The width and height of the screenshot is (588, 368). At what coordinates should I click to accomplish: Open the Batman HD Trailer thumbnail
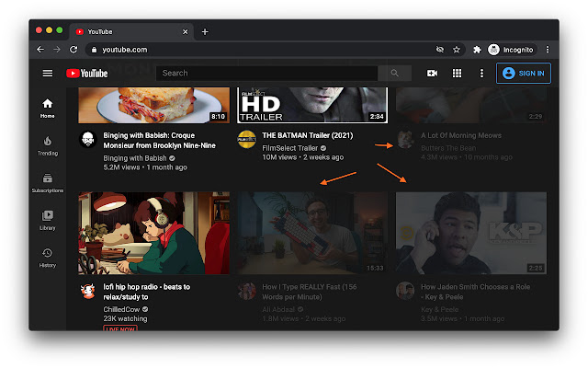click(x=312, y=105)
